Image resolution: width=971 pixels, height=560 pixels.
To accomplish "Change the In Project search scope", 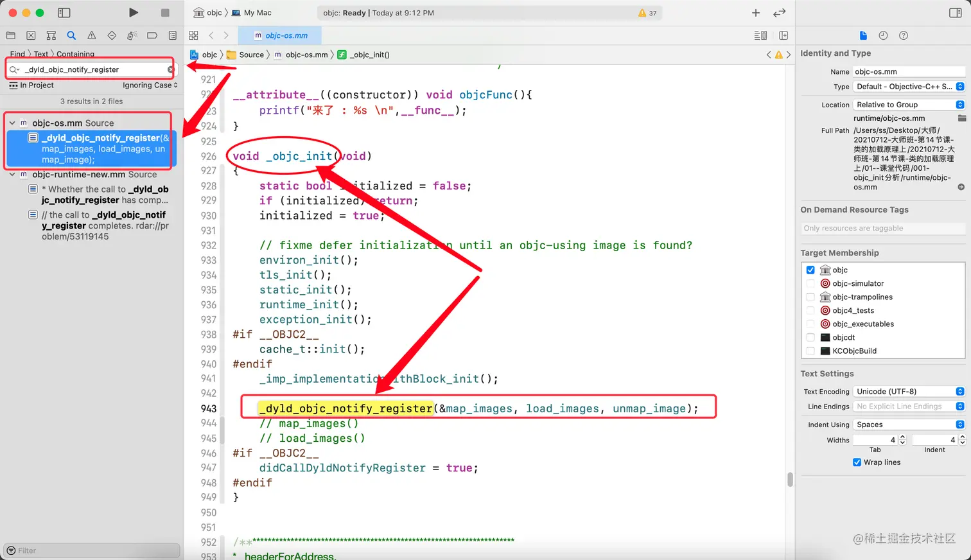I will (x=31, y=85).
